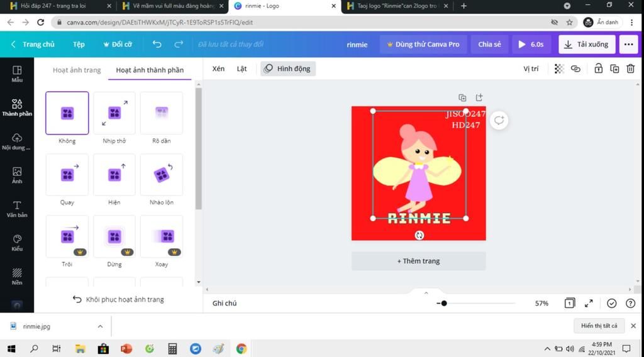Open the Ảnh photos sidebar tab
The width and height of the screenshot is (644, 357).
(17, 175)
